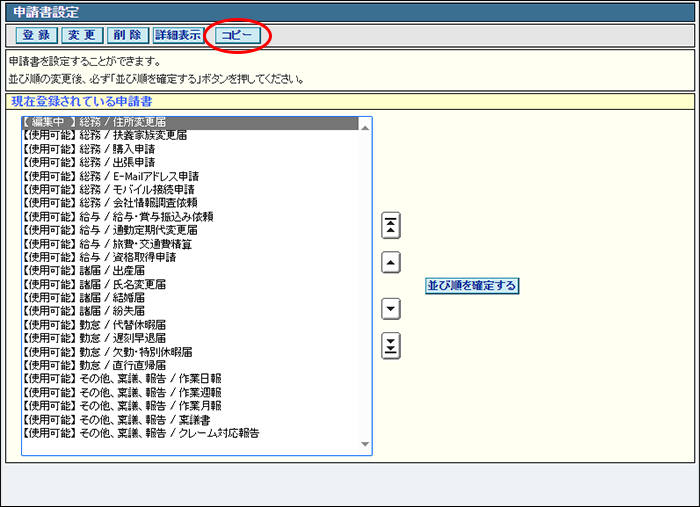The image size is (700, 507).
Task: Select 給与 / 旅費・交通費精算 row
Action: pyautogui.click(x=190, y=244)
